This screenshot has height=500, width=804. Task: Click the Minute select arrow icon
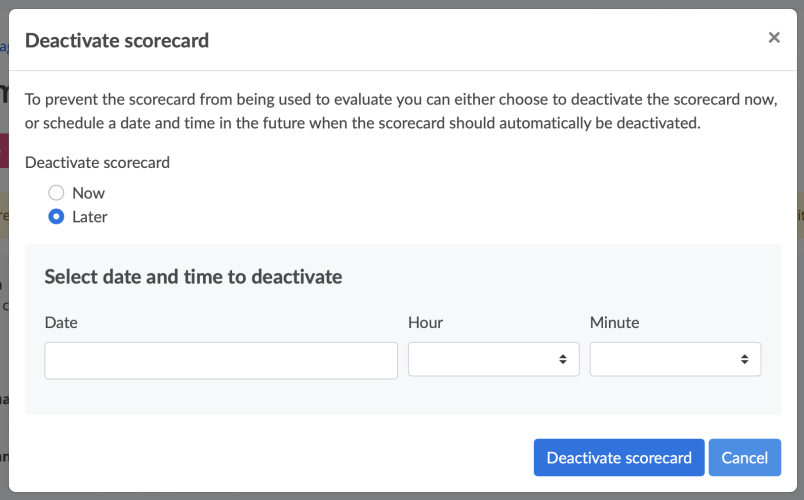745,360
